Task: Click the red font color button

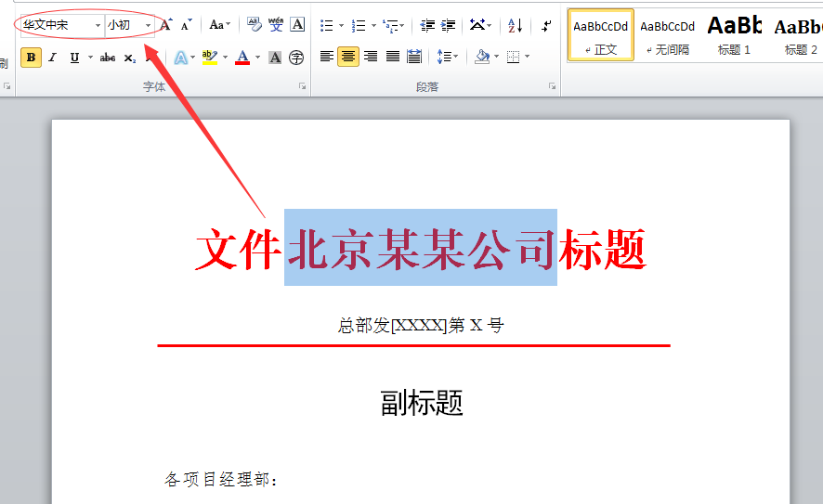Action: point(242,58)
